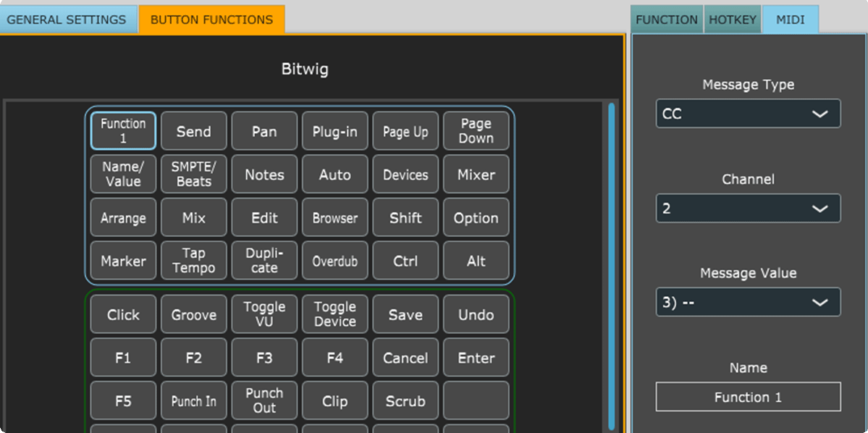868x433 pixels.
Task: Click the Scrub button
Action: [x=405, y=400]
